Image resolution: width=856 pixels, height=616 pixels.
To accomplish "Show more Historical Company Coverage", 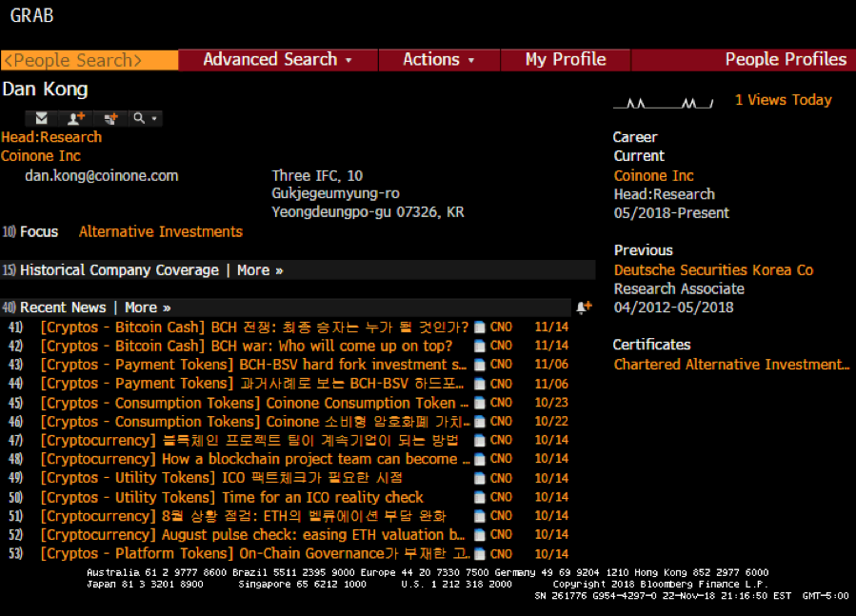I will click(x=260, y=270).
